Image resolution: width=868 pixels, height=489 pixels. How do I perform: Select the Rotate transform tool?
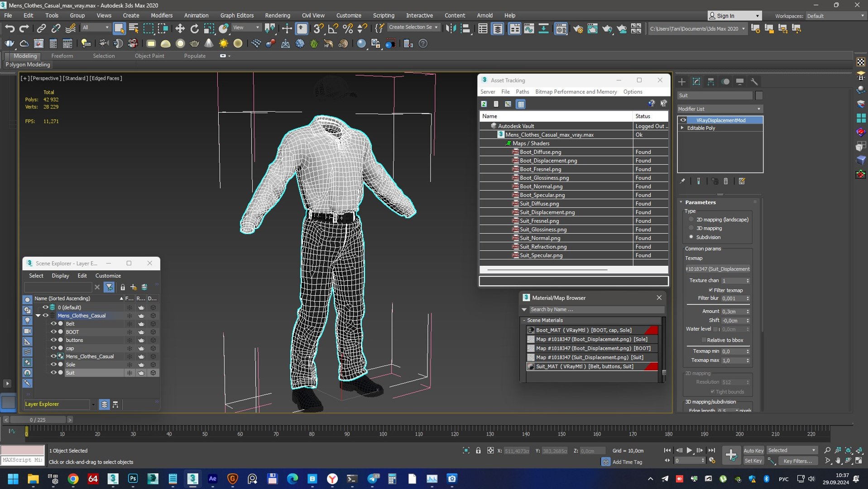pyautogui.click(x=194, y=29)
